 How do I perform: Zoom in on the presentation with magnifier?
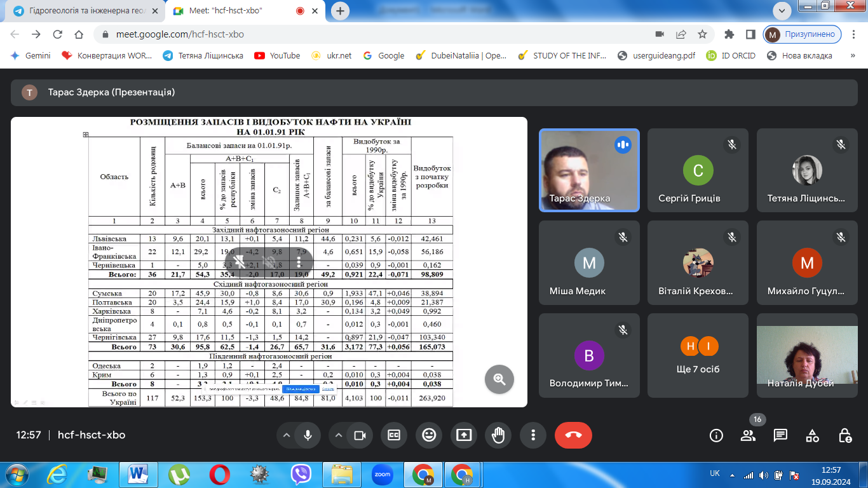click(499, 379)
